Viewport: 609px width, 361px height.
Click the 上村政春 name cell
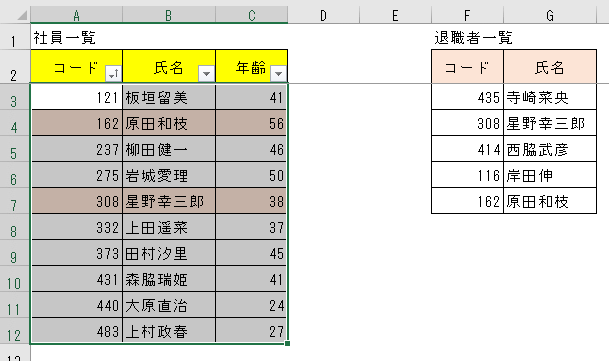[169, 331]
